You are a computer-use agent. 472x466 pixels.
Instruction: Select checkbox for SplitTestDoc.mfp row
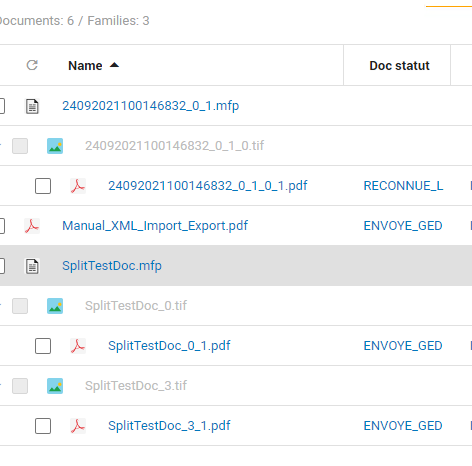pos(2,266)
